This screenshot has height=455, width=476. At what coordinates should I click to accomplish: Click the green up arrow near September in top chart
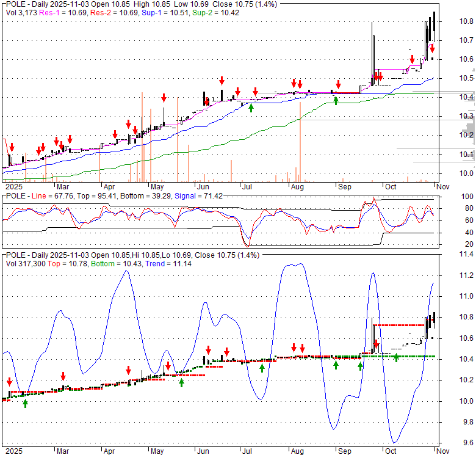(336, 99)
